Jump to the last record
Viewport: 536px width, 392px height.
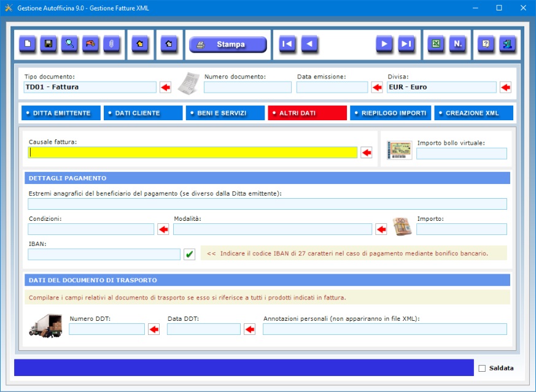pos(405,44)
